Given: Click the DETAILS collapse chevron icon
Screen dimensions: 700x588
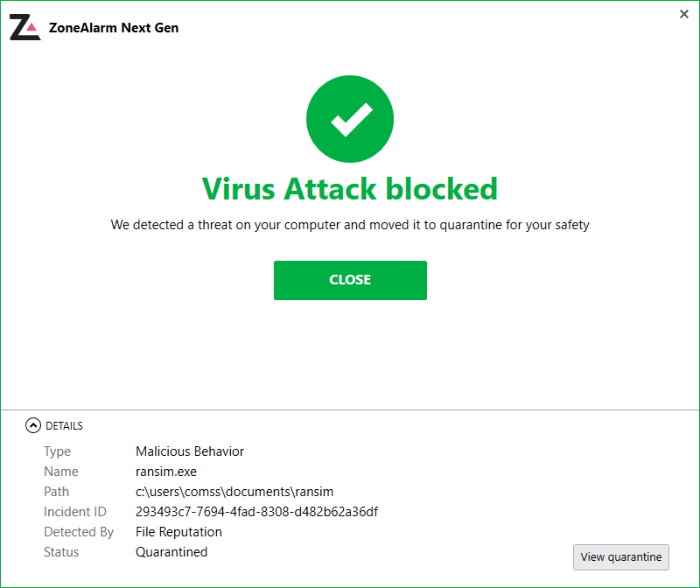Looking at the screenshot, I should (x=34, y=425).
